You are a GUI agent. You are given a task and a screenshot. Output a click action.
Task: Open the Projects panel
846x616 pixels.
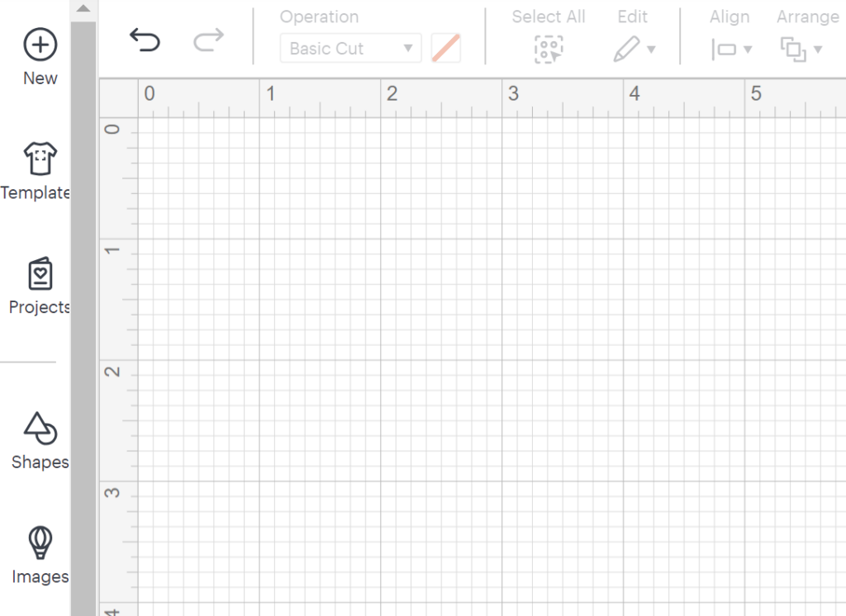40,275
